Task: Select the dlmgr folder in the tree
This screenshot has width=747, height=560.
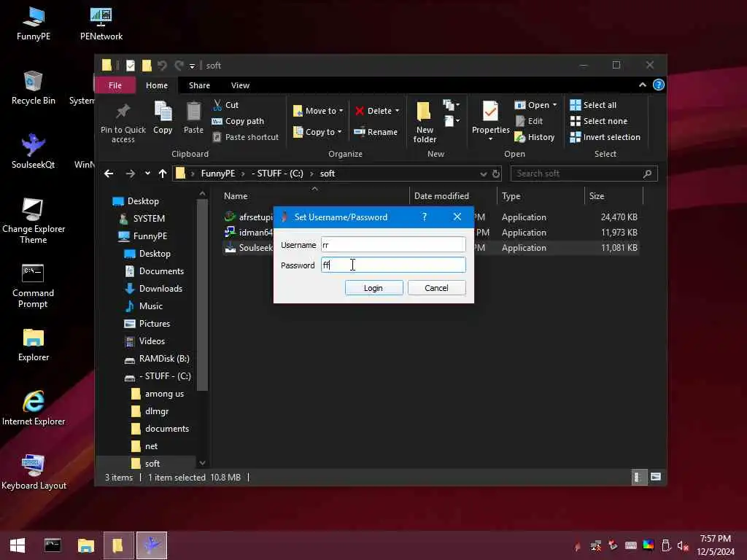Action: [x=150, y=411]
